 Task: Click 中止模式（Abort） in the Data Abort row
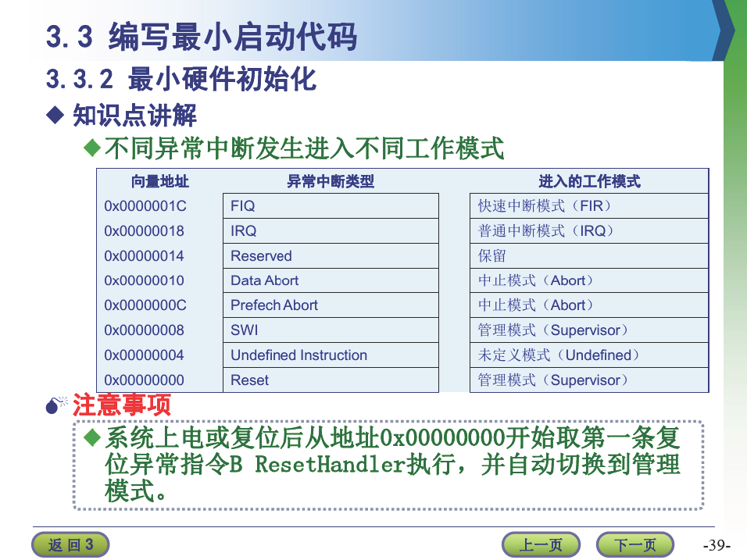click(x=589, y=280)
